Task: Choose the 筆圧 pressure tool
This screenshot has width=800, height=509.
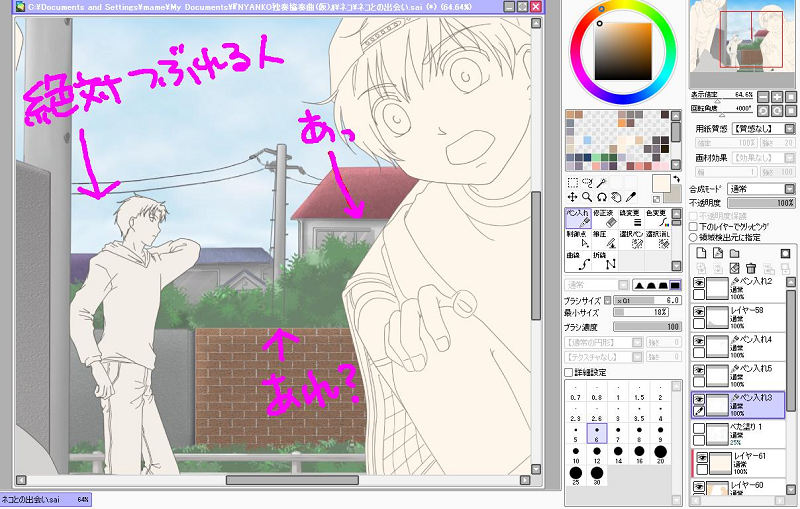Action: click(605, 240)
